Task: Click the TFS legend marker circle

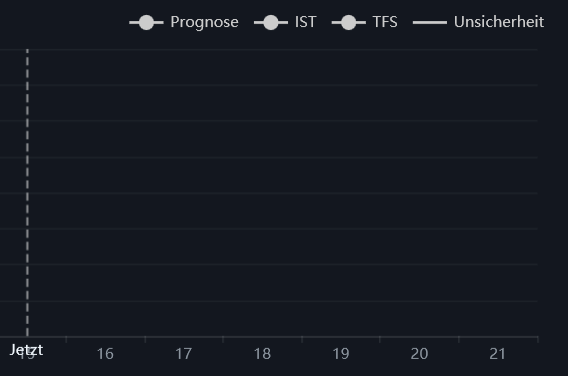Action: coord(349,22)
